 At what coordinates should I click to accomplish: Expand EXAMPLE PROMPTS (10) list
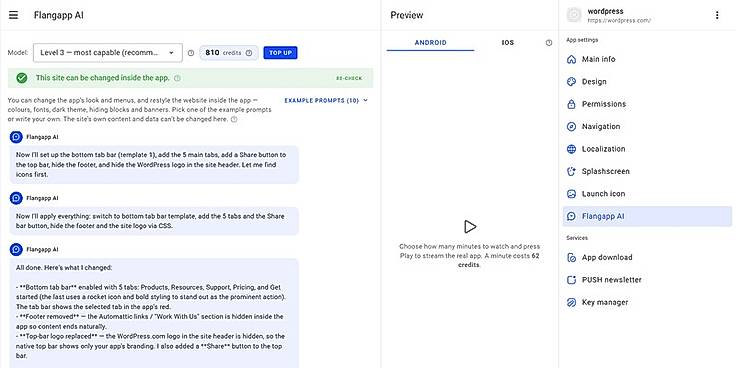326,100
